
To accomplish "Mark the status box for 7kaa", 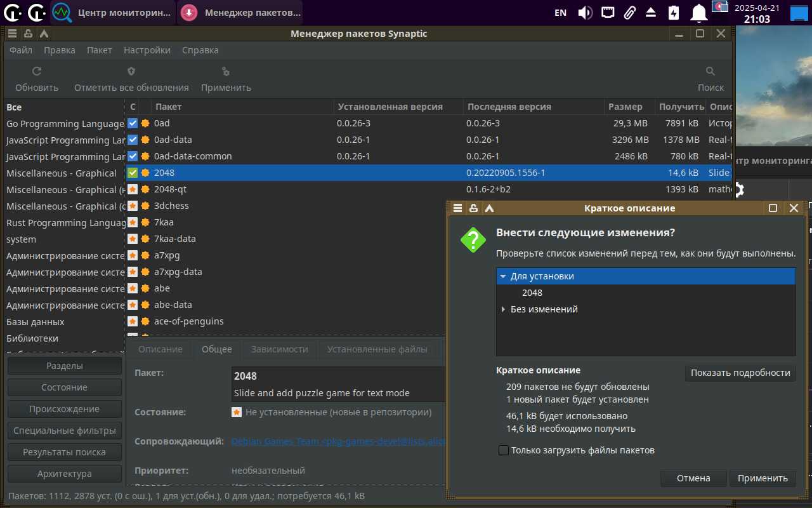I will [x=133, y=222].
